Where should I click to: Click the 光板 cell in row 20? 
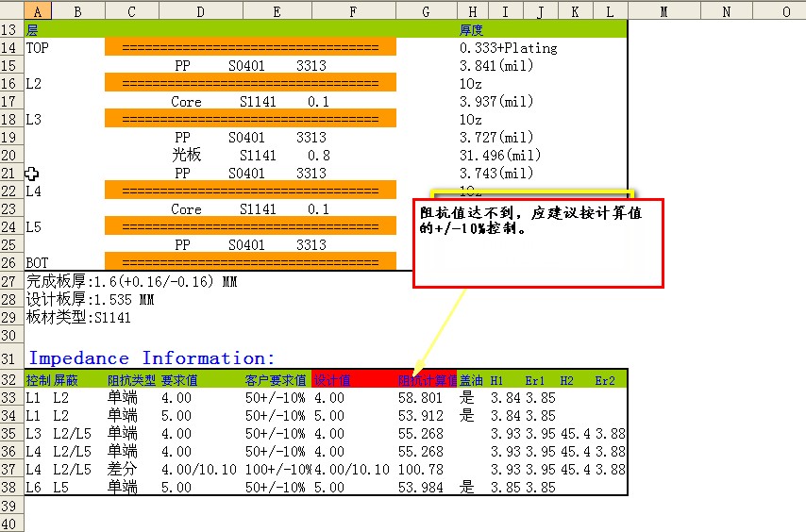187,155
